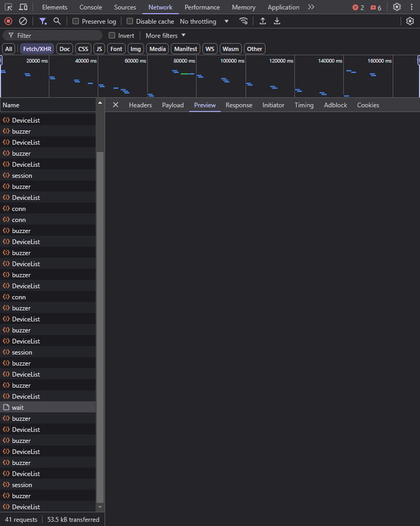Clear the network log
Screen dimensions: 420x526
point(23,22)
